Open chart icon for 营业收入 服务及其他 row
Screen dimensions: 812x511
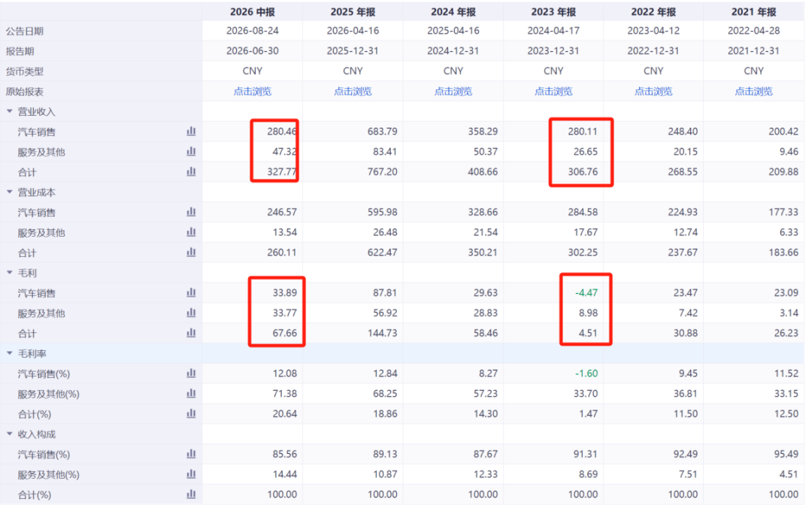(x=191, y=152)
